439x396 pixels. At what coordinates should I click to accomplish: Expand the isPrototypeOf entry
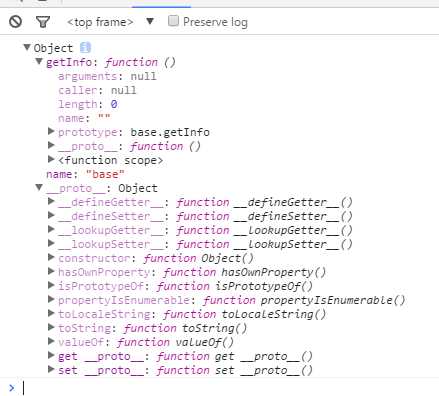pos(51,285)
